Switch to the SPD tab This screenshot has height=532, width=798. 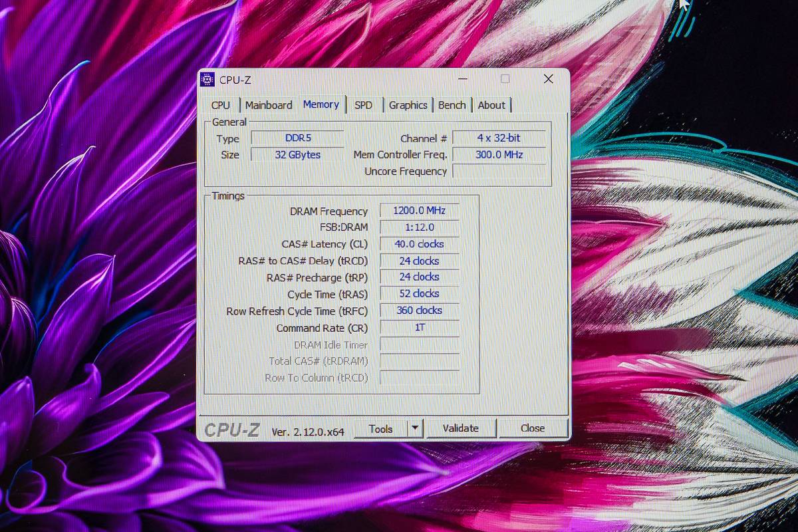point(363,105)
